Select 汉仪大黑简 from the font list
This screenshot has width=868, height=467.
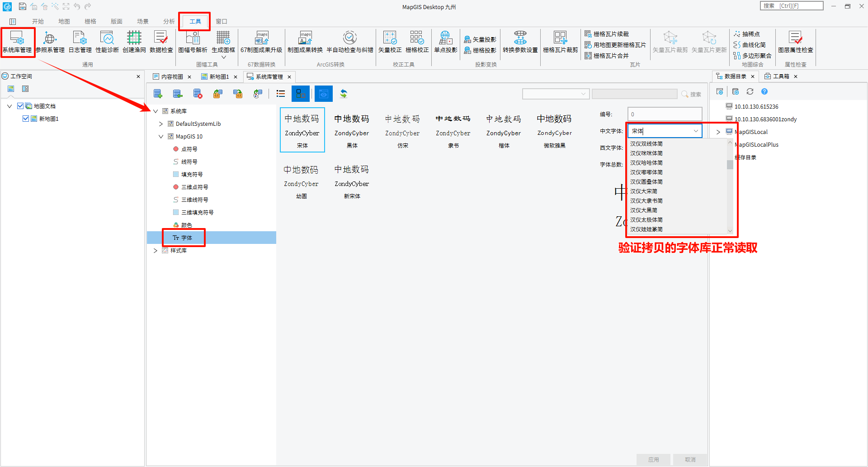point(644,210)
